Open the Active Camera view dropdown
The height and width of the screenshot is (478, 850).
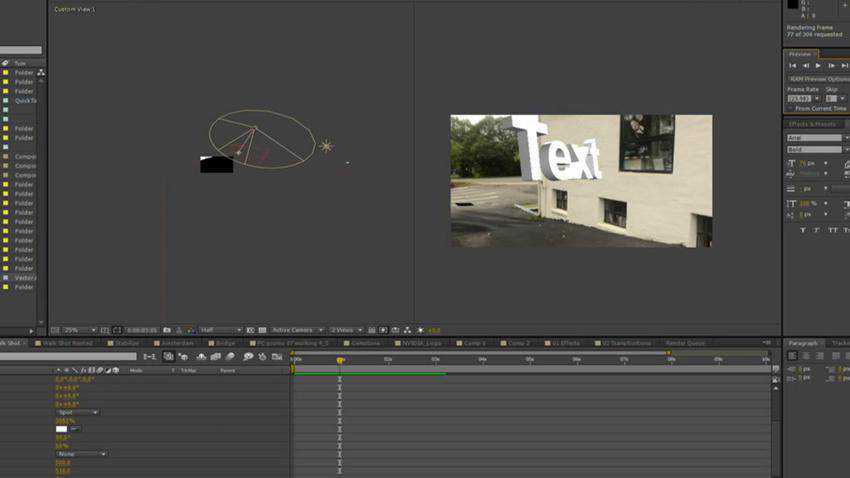coord(296,330)
